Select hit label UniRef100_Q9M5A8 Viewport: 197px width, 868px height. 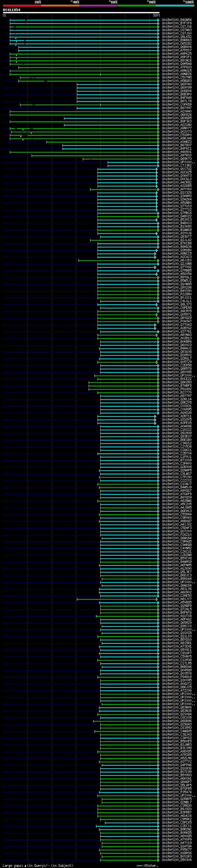coord(177,64)
